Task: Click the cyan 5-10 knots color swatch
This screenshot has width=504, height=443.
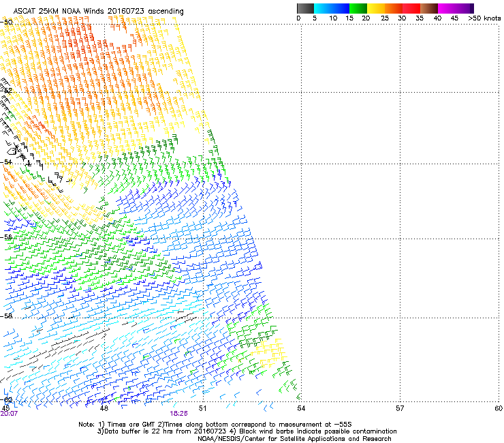Action: [x=323, y=8]
